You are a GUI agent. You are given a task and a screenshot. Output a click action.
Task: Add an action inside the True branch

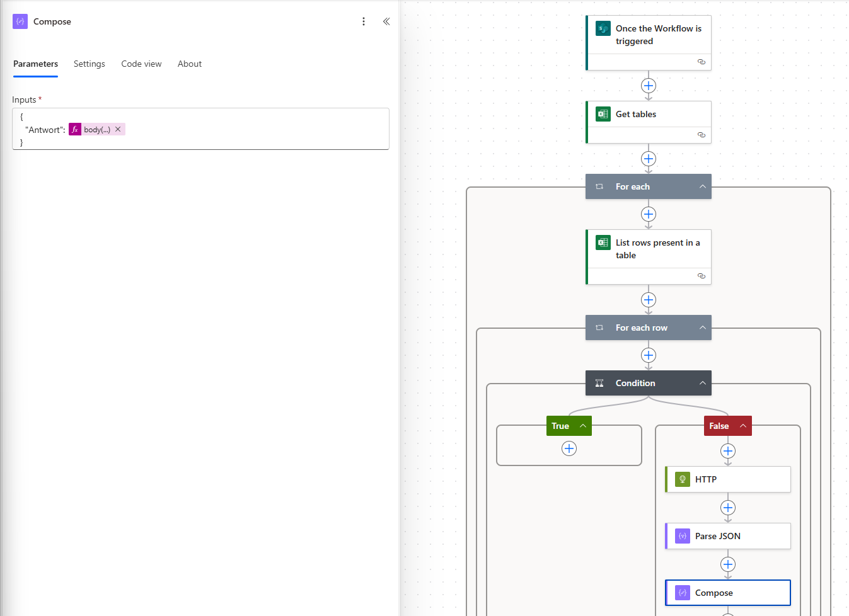(569, 448)
